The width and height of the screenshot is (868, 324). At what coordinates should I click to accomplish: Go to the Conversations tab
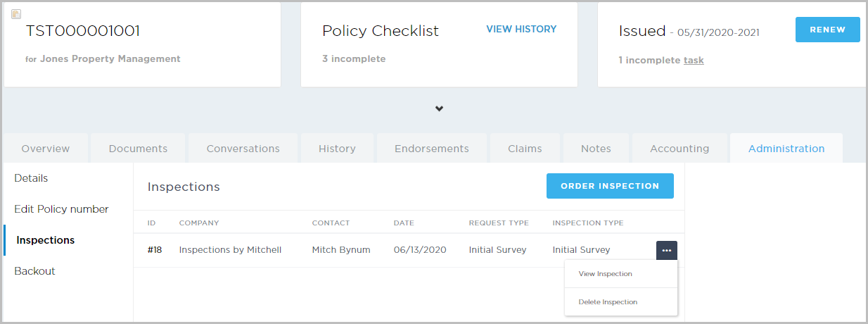tap(243, 149)
